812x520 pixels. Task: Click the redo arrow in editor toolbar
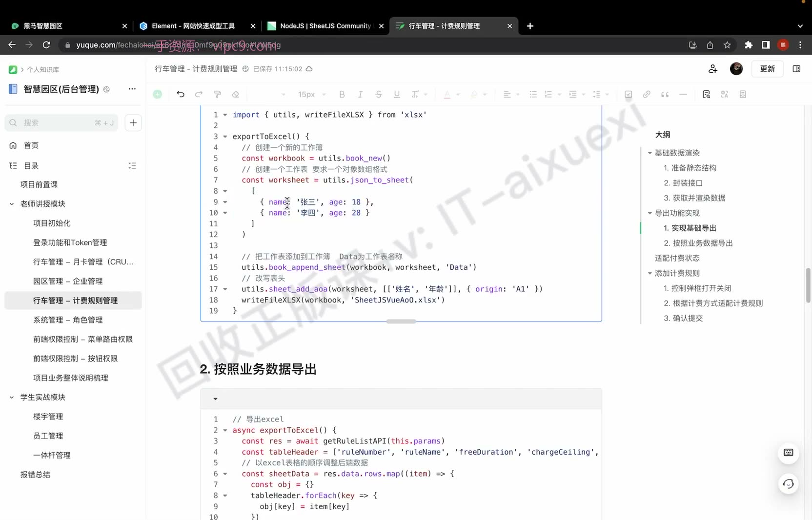tap(199, 94)
